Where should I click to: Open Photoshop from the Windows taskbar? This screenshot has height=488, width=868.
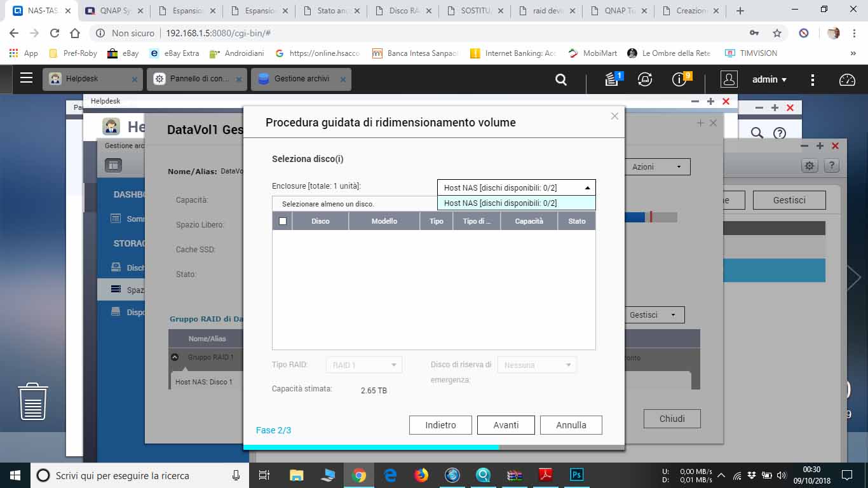[576, 475]
